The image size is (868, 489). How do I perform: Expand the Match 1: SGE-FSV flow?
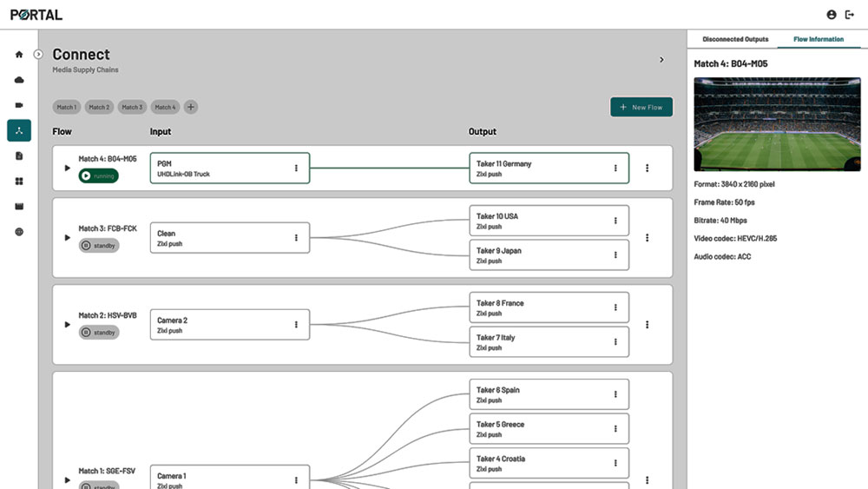pyautogui.click(x=68, y=480)
